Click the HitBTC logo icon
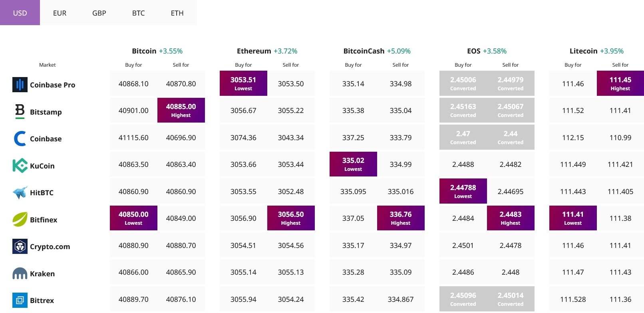This screenshot has width=644, height=313. click(20, 192)
